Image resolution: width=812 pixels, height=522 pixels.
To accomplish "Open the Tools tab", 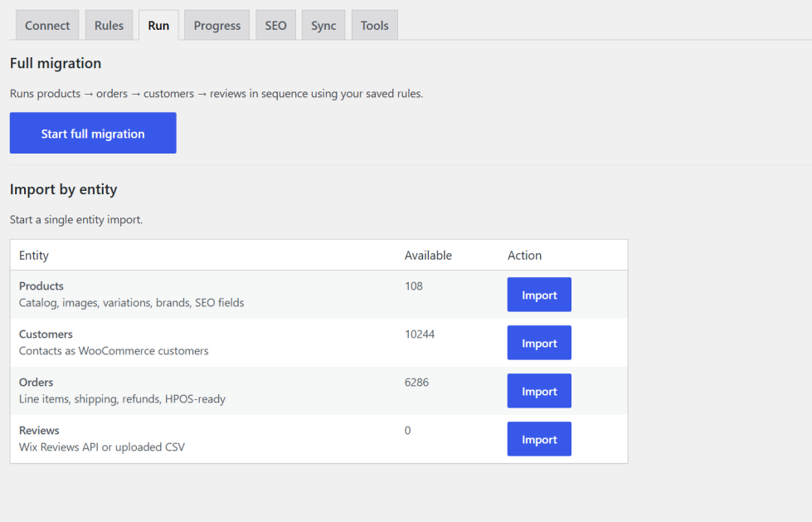I will pos(374,25).
